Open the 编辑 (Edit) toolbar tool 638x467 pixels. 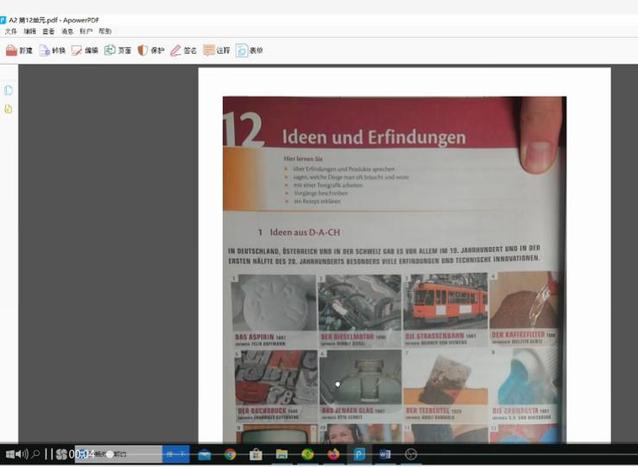[x=84, y=50]
